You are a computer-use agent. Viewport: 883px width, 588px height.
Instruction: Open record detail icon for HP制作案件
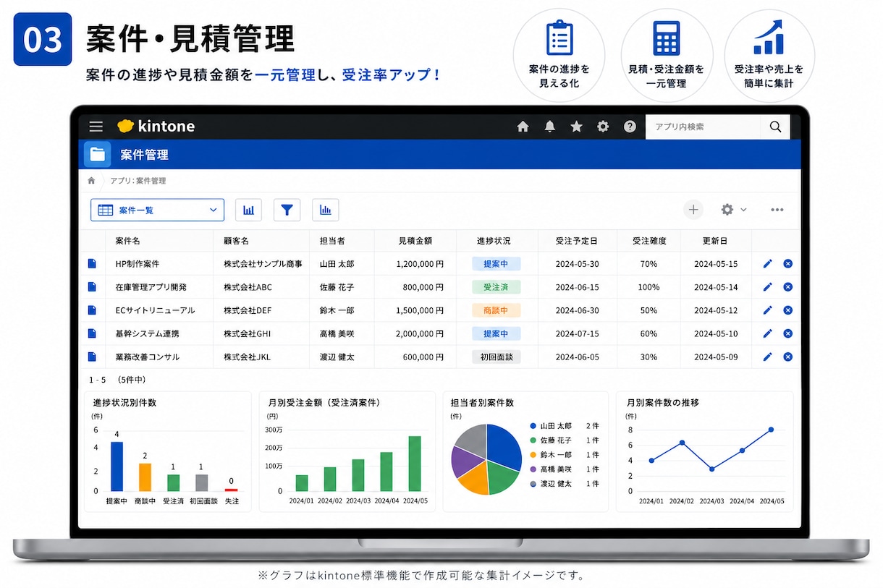point(92,264)
